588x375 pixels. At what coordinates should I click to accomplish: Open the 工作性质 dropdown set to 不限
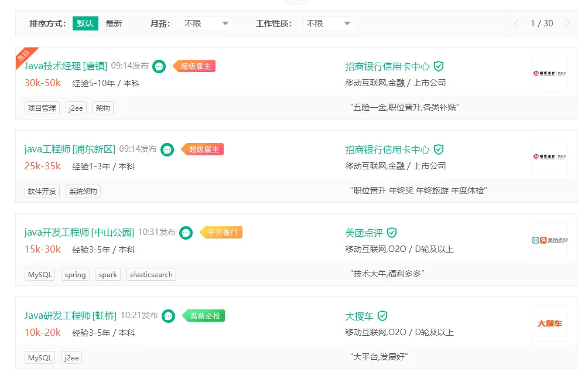[329, 23]
